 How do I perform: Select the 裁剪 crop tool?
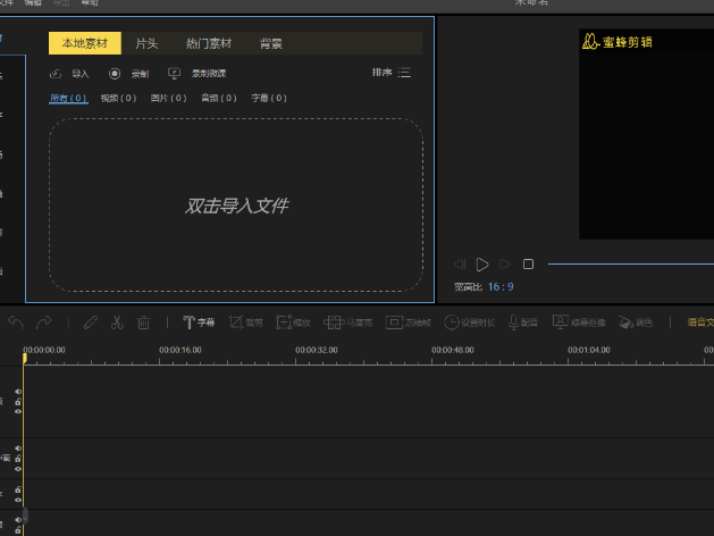(x=246, y=322)
